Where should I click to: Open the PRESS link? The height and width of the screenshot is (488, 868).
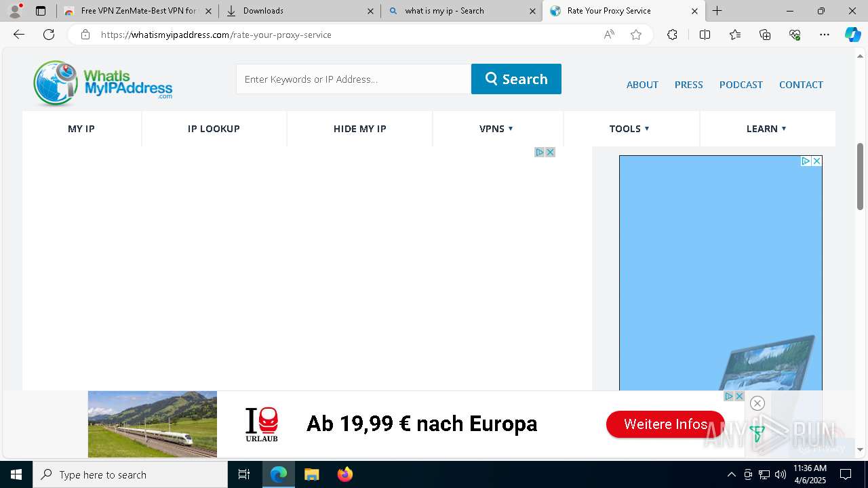688,85
